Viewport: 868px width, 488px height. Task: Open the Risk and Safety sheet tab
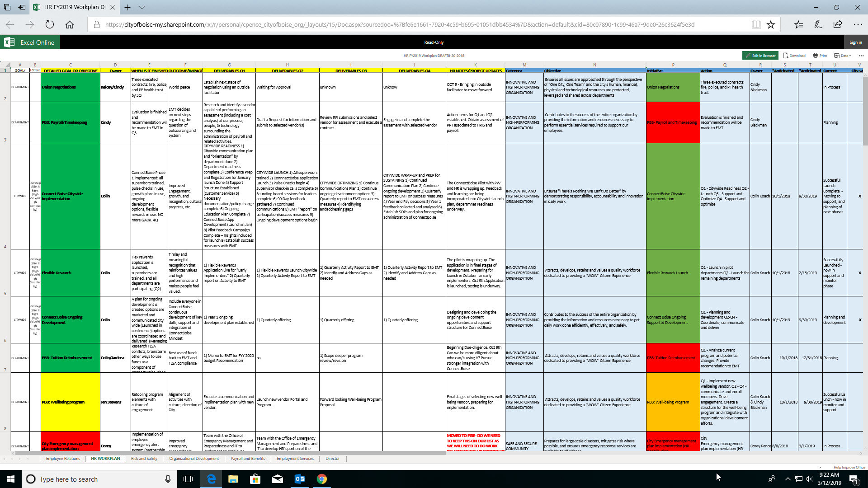click(144, 459)
